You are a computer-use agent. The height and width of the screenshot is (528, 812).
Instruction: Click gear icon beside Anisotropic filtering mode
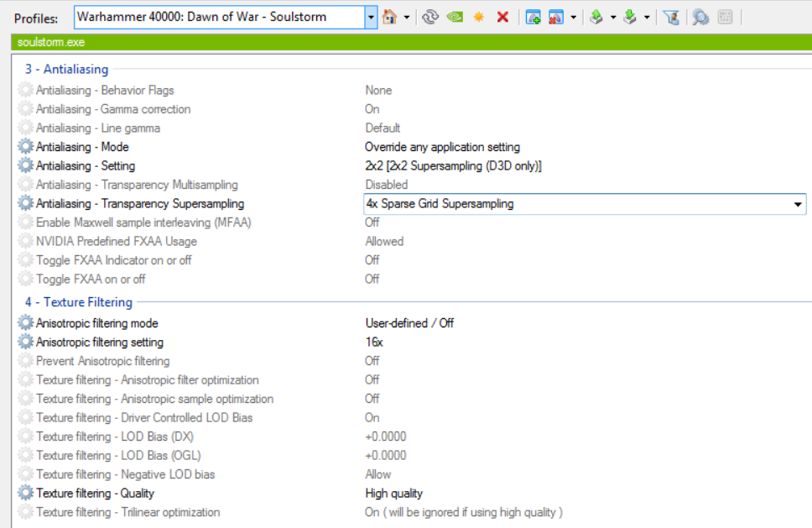pos(25,323)
